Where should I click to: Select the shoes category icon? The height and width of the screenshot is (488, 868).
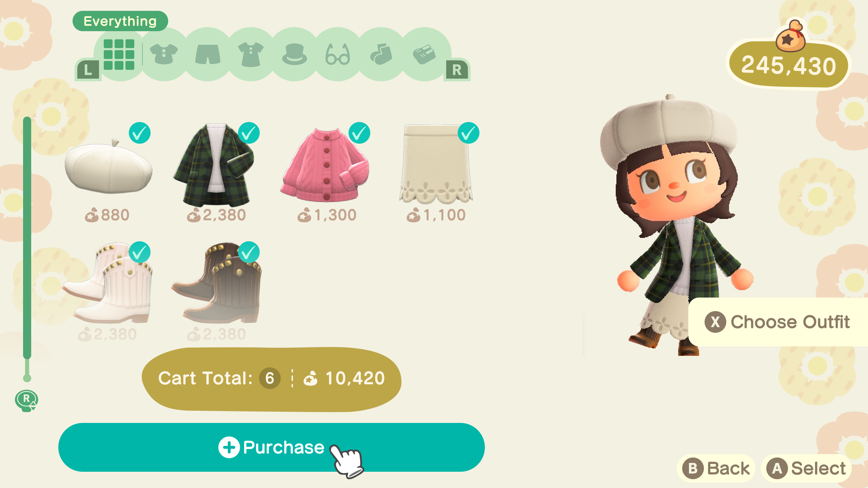424,54
